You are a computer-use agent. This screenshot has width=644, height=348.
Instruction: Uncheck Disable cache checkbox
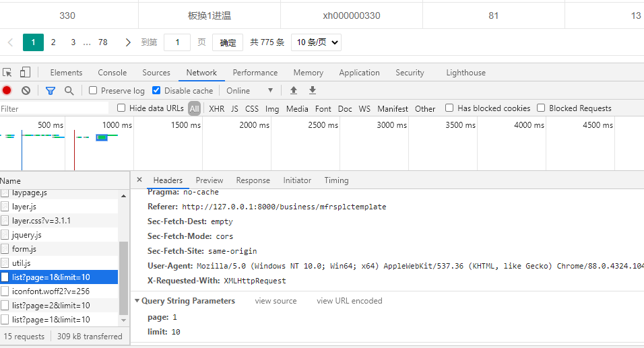[156, 90]
